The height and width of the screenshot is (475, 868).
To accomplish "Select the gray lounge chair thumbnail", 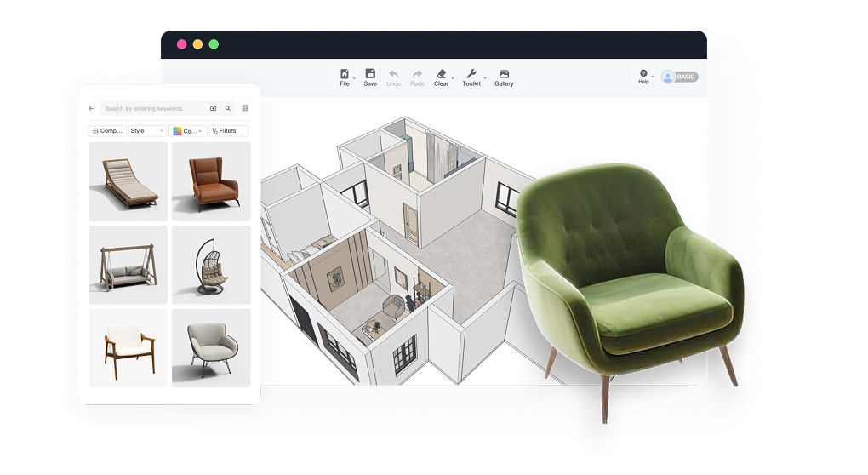I will (211, 348).
